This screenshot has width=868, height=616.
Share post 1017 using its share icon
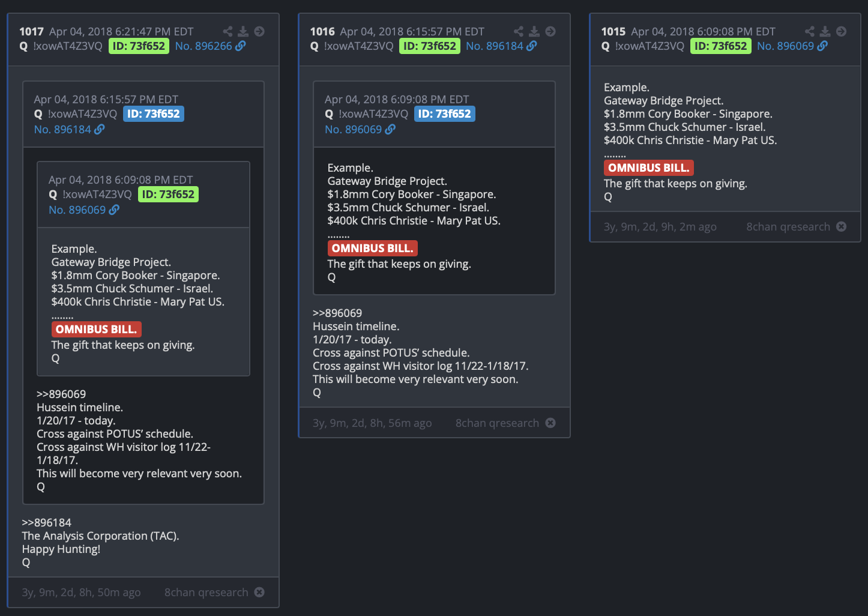pyautogui.click(x=228, y=31)
